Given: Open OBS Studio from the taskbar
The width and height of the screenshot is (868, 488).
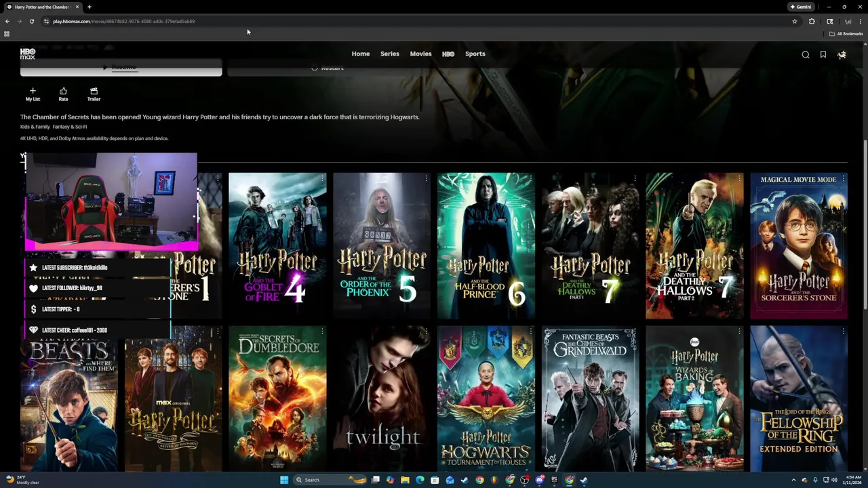Looking at the screenshot, I should coord(524,480).
